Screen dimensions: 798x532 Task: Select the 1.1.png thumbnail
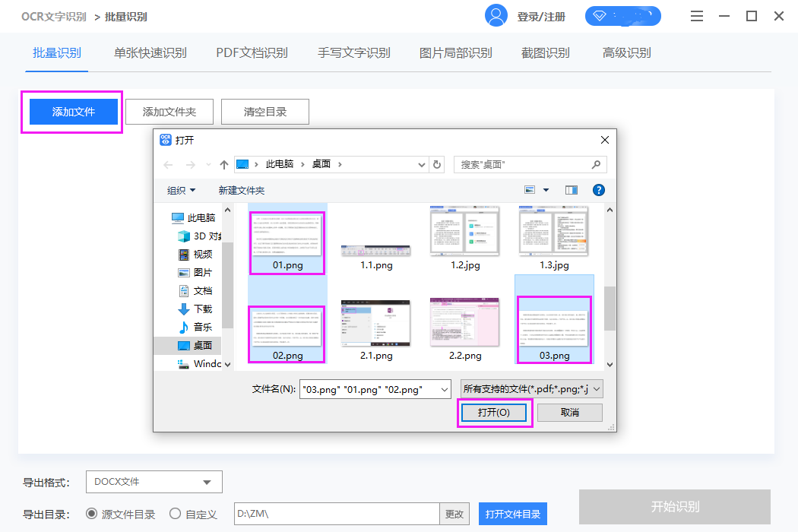pyautogui.click(x=376, y=252)
